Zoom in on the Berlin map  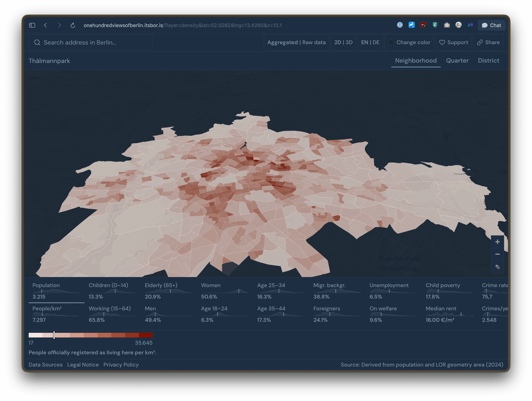pyautogui.click(x=497, y=242)
